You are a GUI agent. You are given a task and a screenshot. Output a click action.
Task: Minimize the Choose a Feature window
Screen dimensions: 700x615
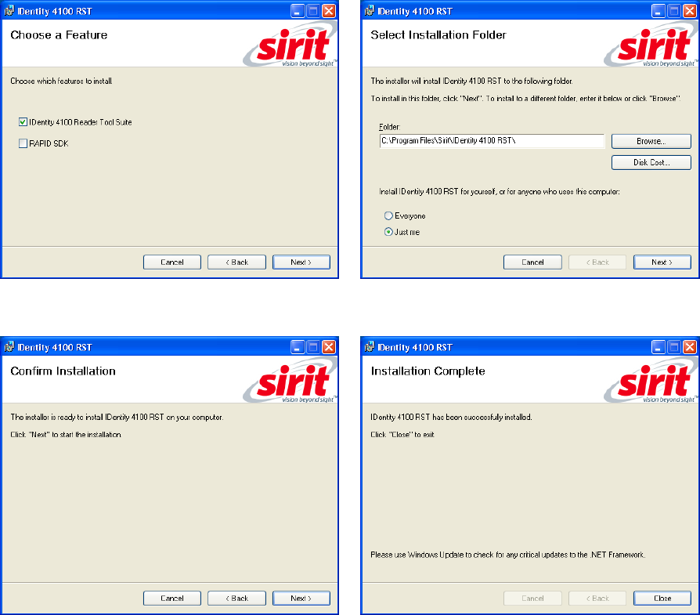click(298, 11)
